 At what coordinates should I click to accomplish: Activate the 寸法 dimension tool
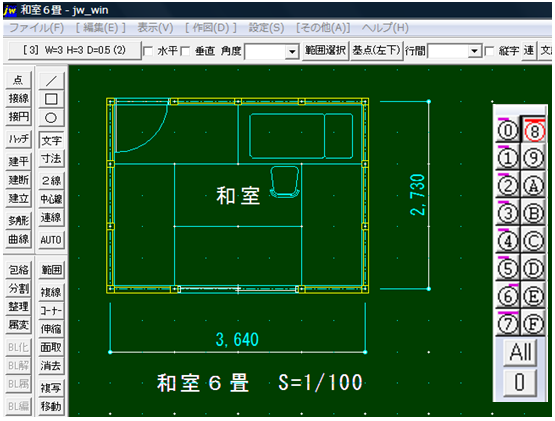(x=51, y=159)
